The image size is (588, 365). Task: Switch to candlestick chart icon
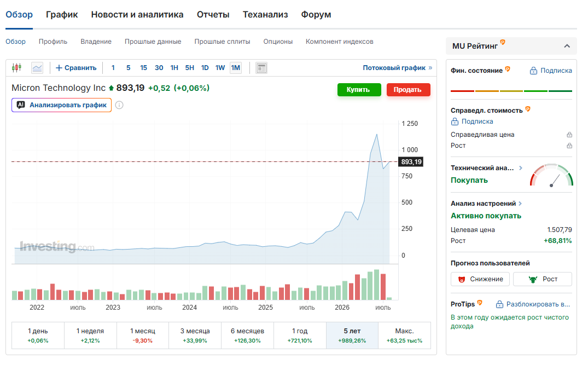point(16,68)
